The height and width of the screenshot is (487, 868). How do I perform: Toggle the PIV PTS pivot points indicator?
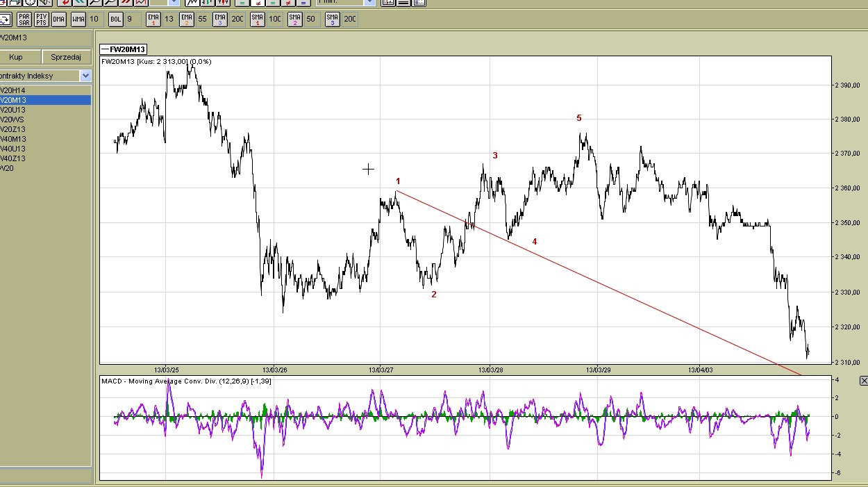coord(42,19)
